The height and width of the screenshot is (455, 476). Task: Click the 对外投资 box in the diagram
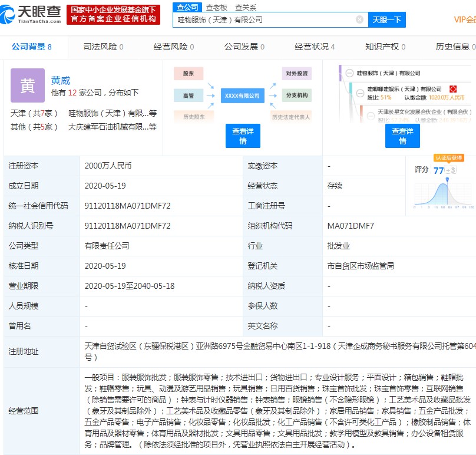296,74
